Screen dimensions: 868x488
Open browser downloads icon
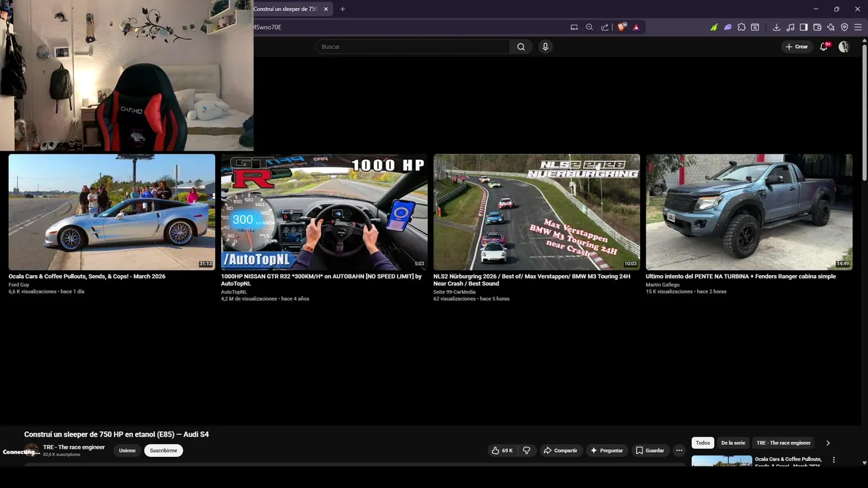click(776, 27)
